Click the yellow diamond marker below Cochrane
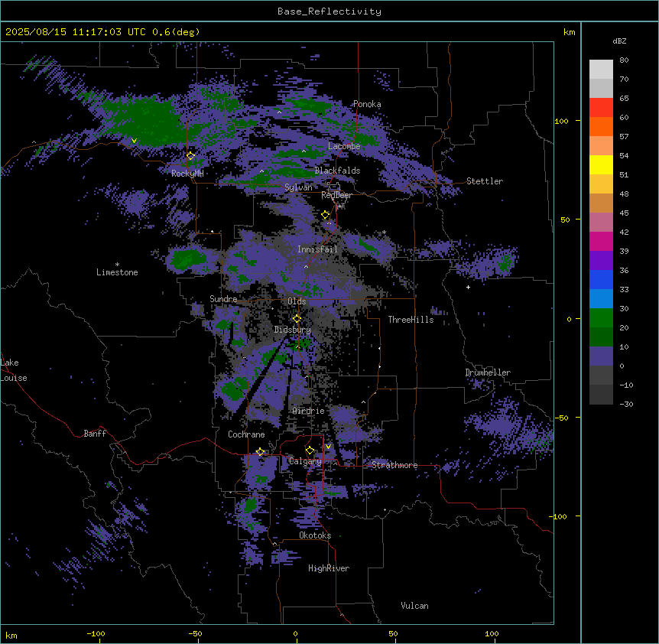This screenshot has height=644, width=659. point(260,452)
